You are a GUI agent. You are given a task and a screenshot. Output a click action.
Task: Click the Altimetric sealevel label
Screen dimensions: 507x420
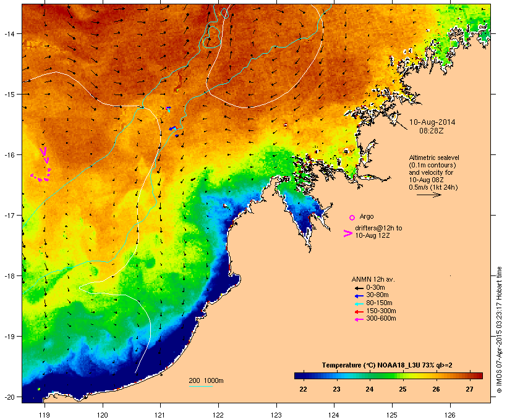click(x=434, y=157)
